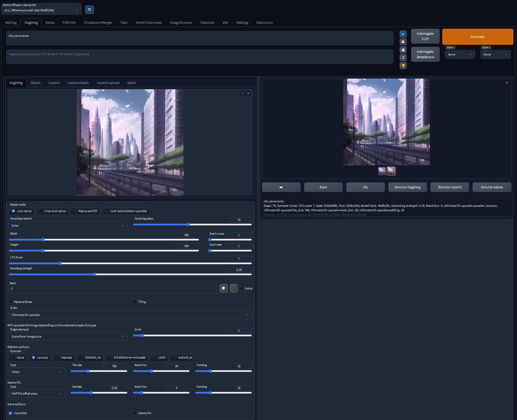Open the folder icon below the output image
Screen dimensions: 517x420
(281, 187)
